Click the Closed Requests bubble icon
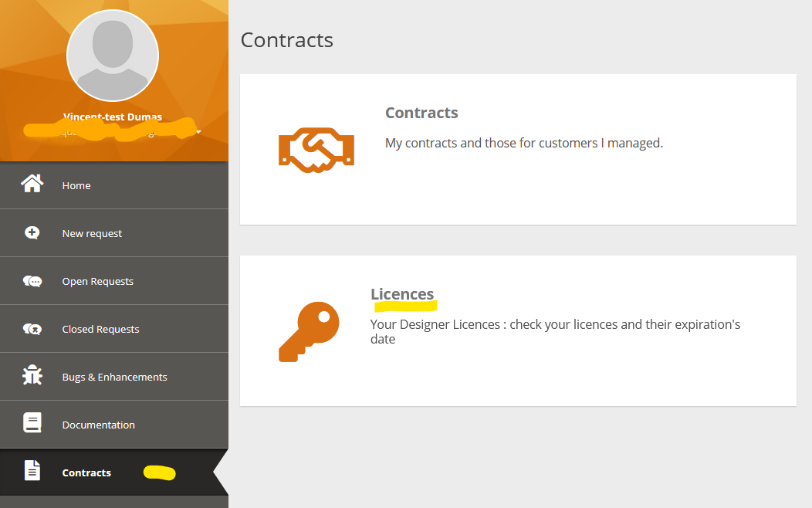This screenshot has height=508, width=812. point(32,329)
